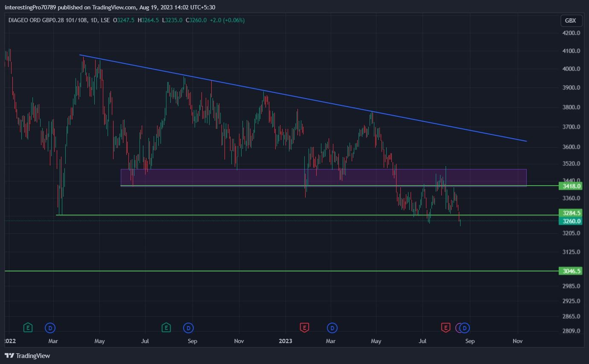Image resolution: width=589 pixels, height=364 pixels.
Task: Click the red earnings E marker after Jul 2023
Action: click(446, 328)
